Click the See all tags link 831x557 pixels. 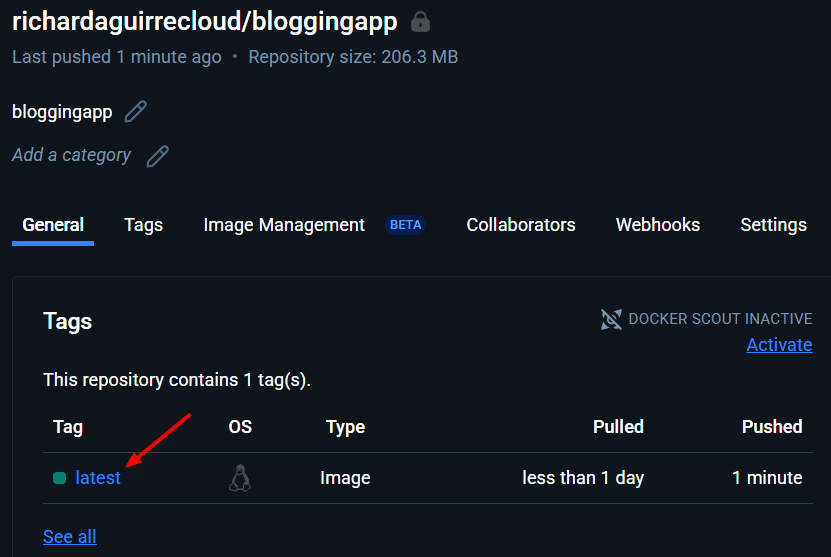tap(69, 537)
